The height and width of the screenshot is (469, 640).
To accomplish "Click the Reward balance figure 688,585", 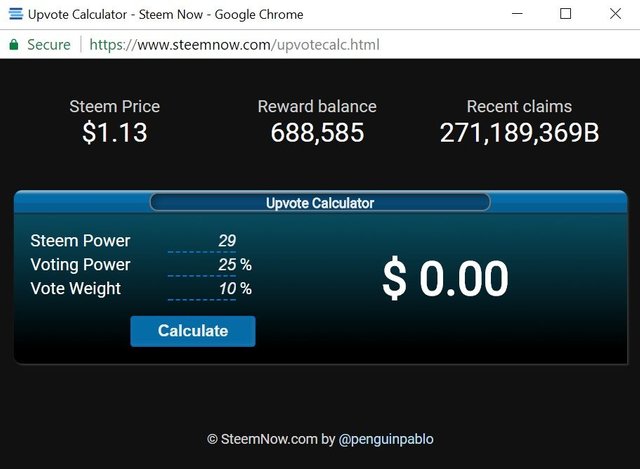I will (317, 132).
